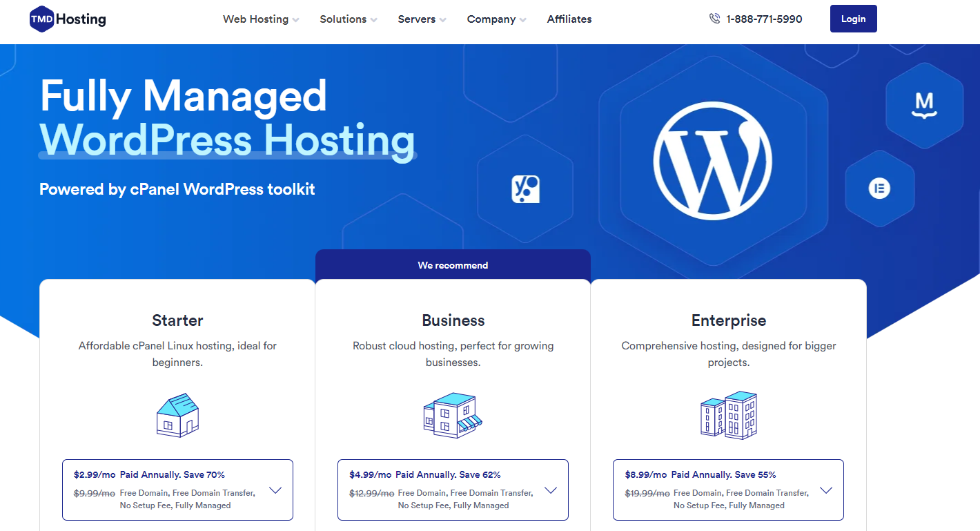This screenshot has height=531, width=980.
Task: Click "Powered by cPanel WordPress toolkit" text
Action: (x=177, y=189)
